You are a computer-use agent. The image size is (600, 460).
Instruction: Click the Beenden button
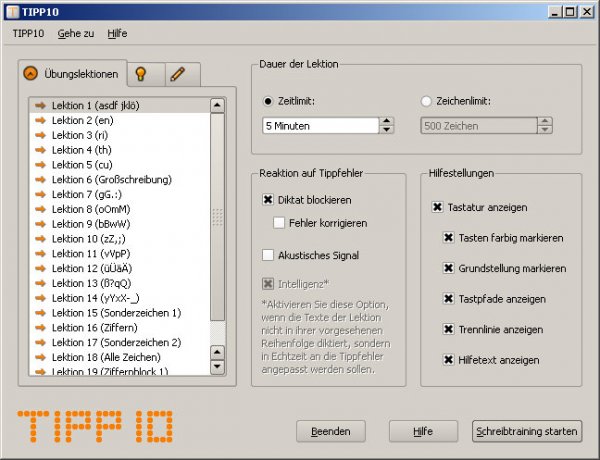pyautogui.click(x=329, y=431)
